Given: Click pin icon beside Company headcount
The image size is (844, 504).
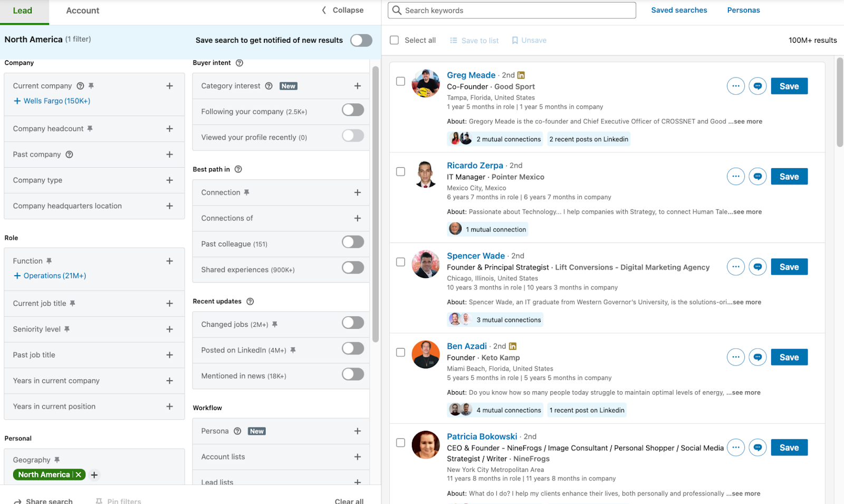Looking at the screenshot, I should coord(90,129).
